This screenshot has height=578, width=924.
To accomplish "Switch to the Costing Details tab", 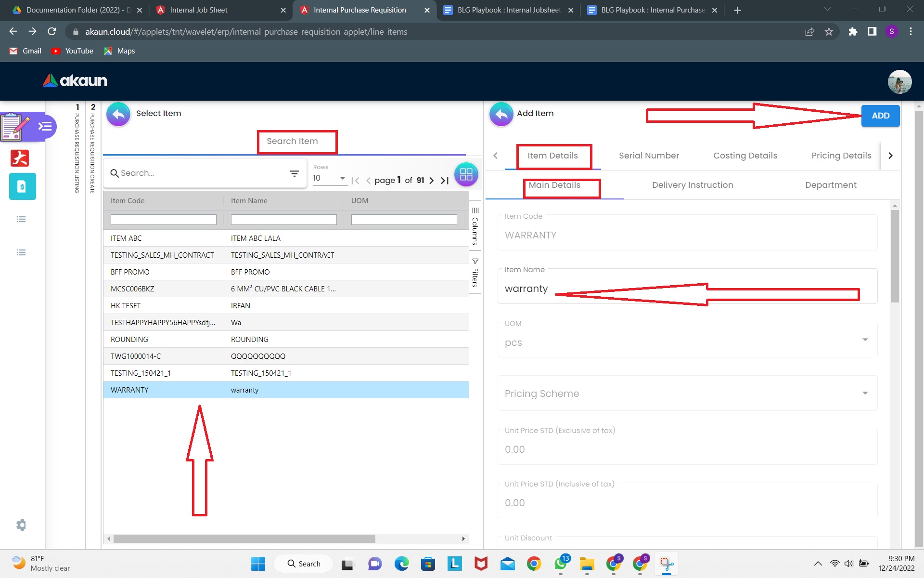I will click(745, 156).
